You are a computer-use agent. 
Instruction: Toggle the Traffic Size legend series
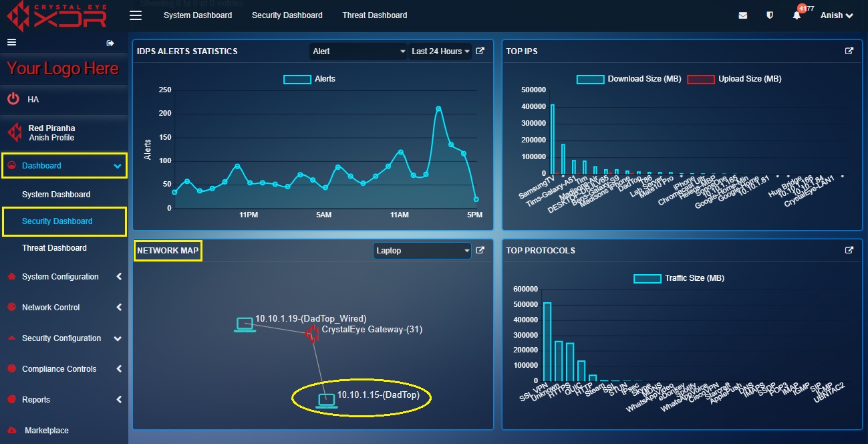[x=679, y=278]
